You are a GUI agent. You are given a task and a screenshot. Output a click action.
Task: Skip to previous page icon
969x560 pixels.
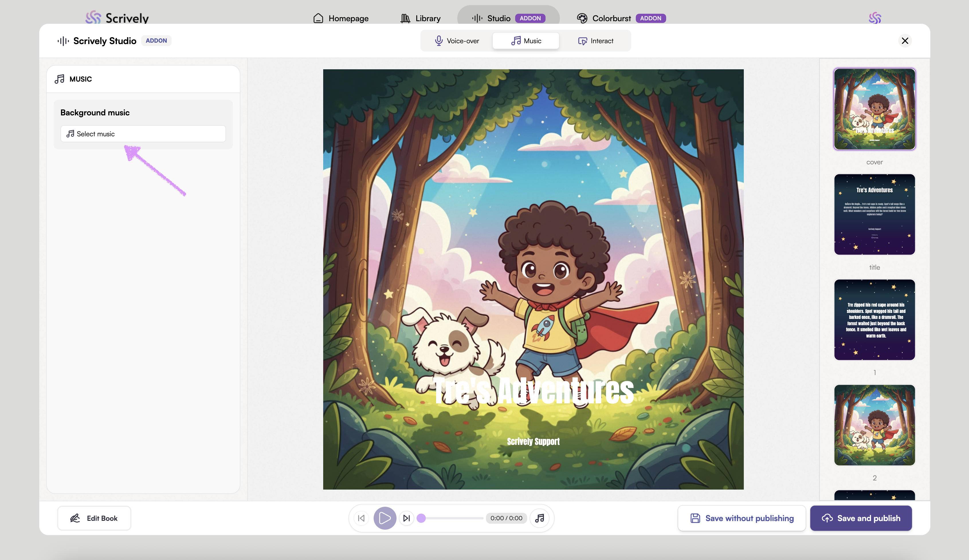[x=361, y=518]
